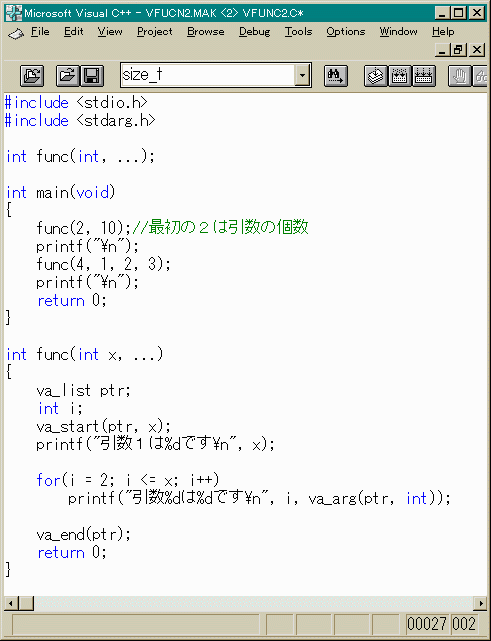The height and width of the screenshot is (641, 491).
Task: Open the File menu
Action: coord(40,31)
